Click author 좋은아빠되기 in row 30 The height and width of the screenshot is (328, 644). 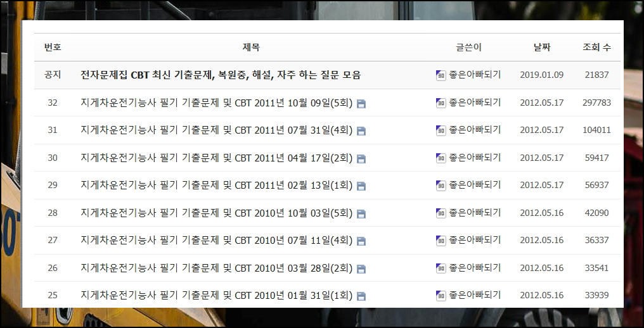pyautogui.click(x=475, y=157)
